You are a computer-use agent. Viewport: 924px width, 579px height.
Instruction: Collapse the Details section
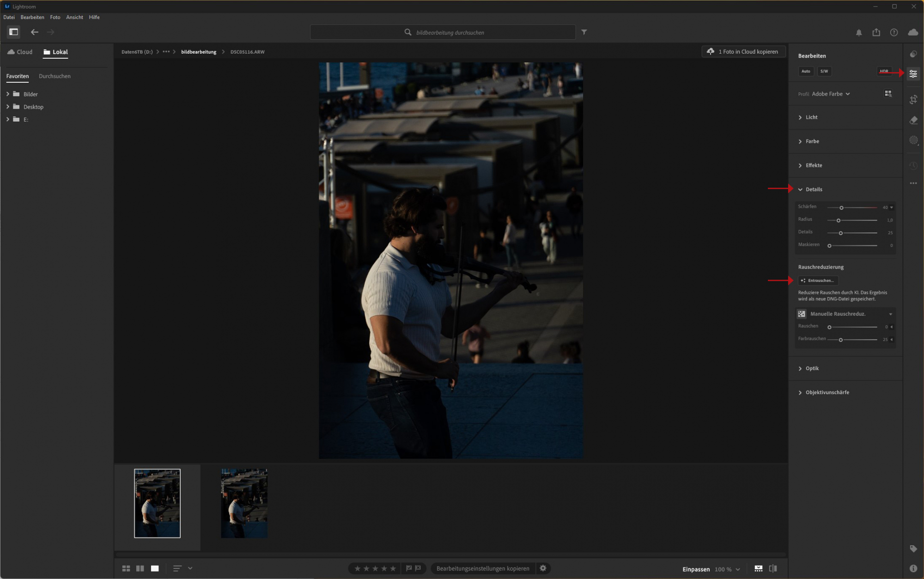pyautogui.click(x=813, y=189)
